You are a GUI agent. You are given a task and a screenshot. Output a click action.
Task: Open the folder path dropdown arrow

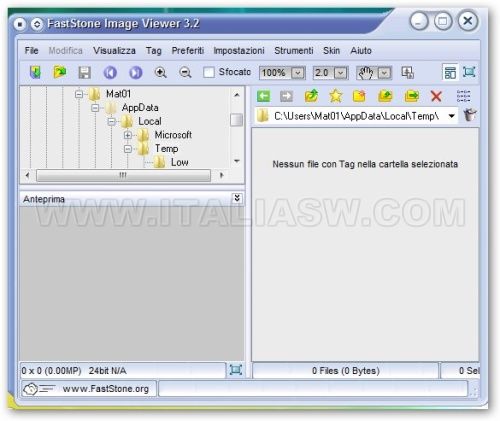pos(451,116)
